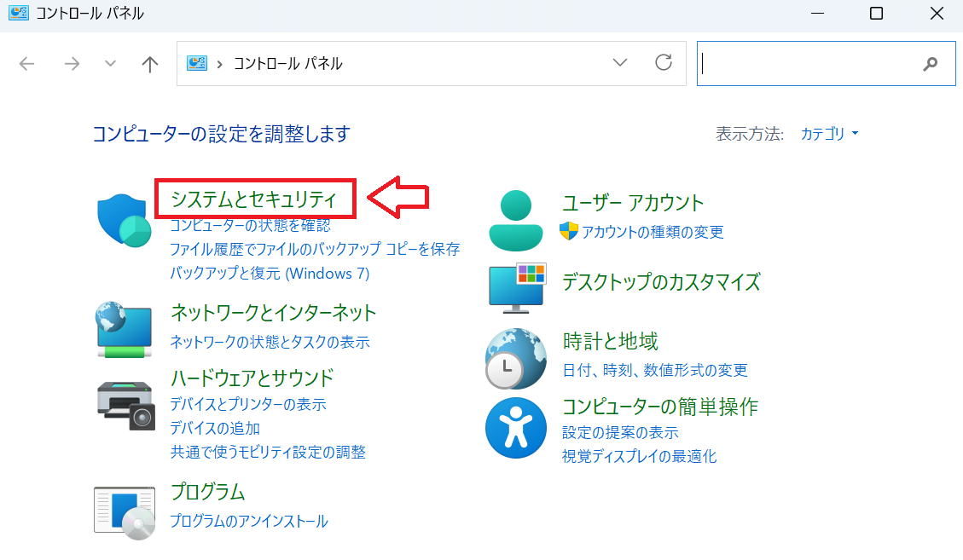Click デバイスの追加 link
963x560 pixels.
coord(215,428)
